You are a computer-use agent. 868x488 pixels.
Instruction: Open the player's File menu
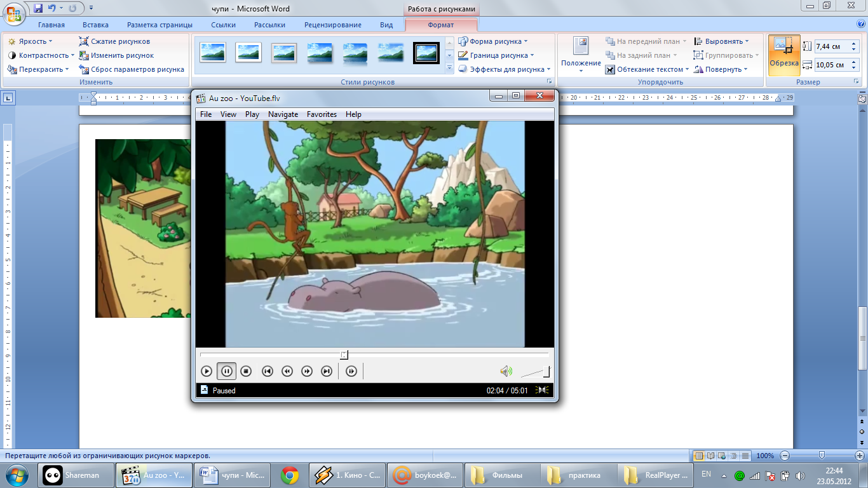click(x=206, y=114)
